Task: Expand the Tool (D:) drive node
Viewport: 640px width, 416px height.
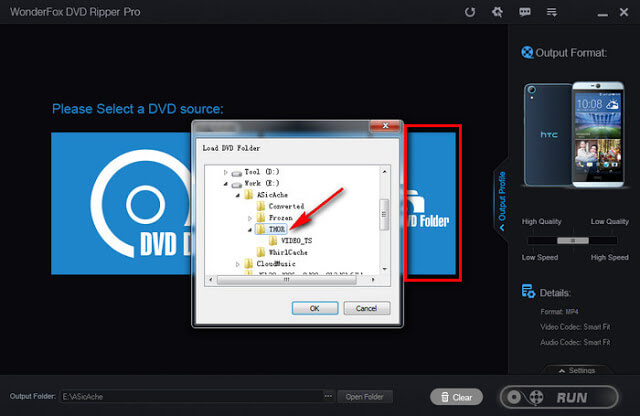Action: (x=227, y=173)
